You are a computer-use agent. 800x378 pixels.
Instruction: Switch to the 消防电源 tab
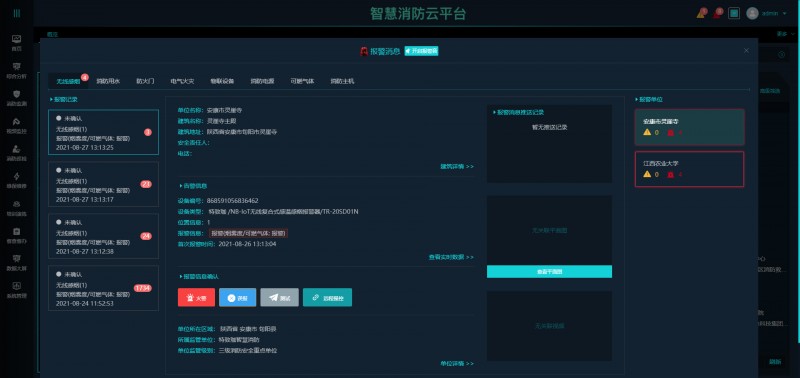click(x=262, y=81)
